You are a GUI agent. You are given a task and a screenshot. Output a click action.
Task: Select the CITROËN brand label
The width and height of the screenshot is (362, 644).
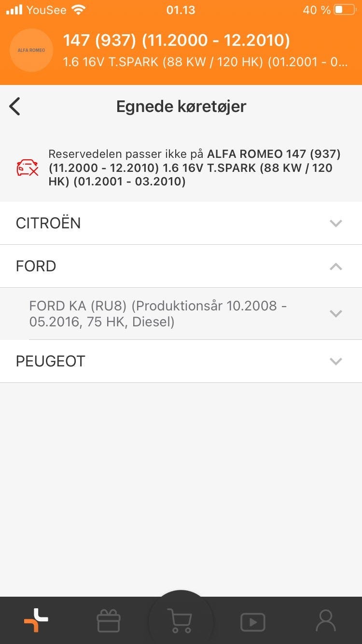coord(48,223)
